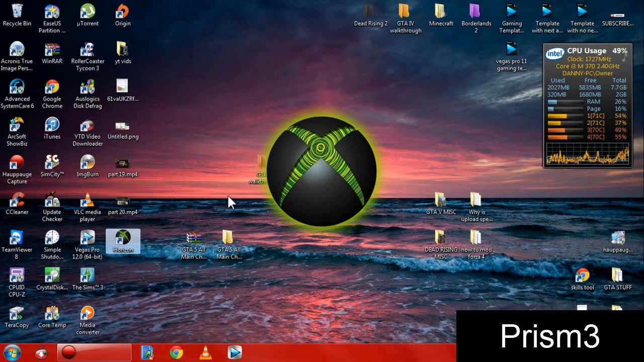The height and width of the screenshot is (362, 644).
Task: Click the blue play-arrow taskbar icon
Action: 234,353
